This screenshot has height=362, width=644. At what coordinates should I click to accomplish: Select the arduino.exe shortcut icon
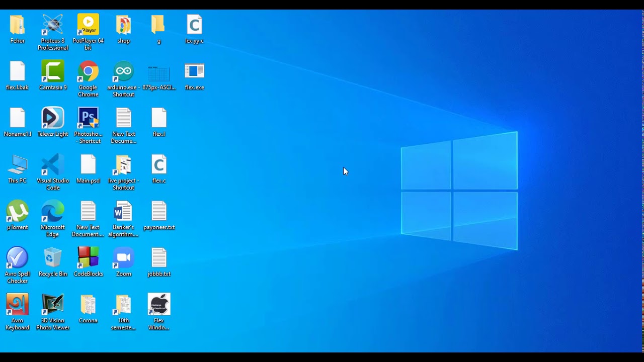[123, 71]
